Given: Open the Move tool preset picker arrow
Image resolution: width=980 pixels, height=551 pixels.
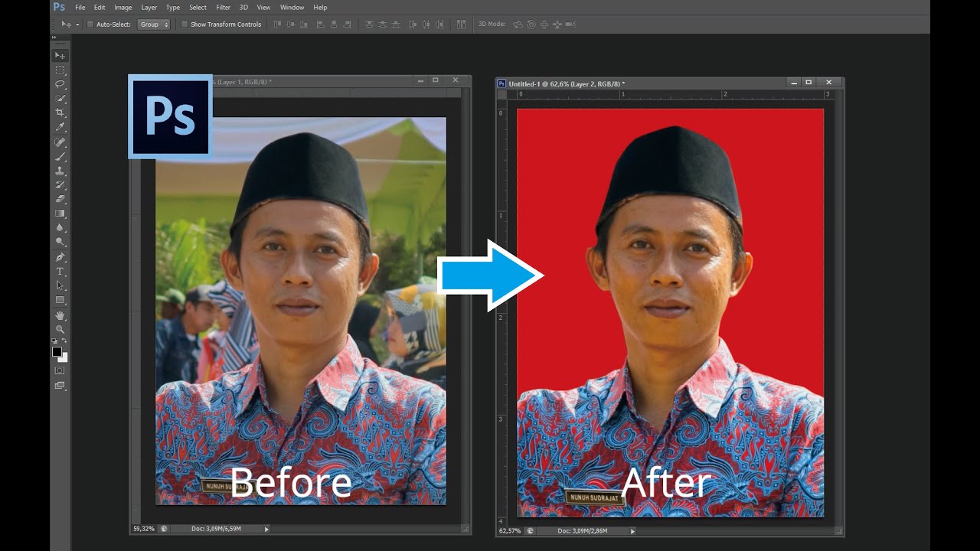Looking at the screenshot, I should coord(77,24).
